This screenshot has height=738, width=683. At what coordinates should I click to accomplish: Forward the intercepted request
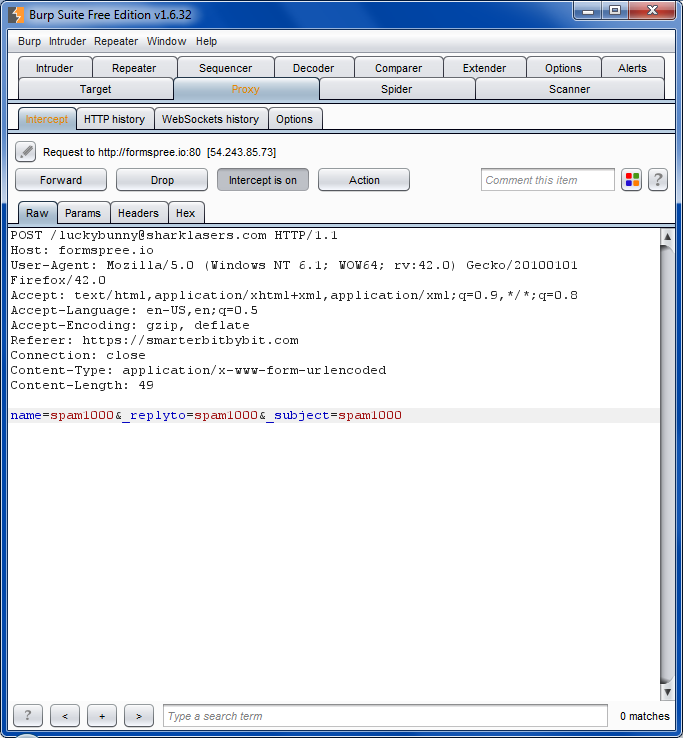[61, 180]
